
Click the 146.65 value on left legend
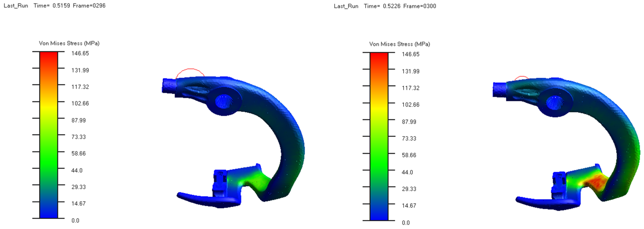tap(80, 53)
